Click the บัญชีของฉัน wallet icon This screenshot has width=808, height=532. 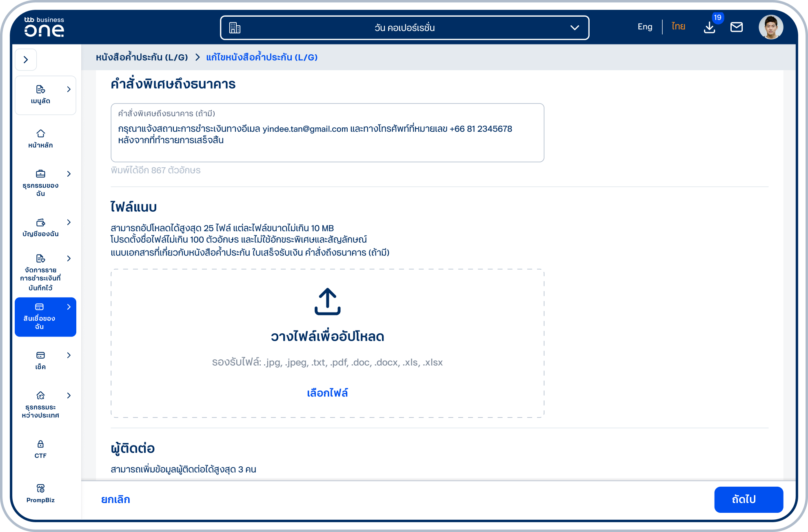tap(40, 222)
